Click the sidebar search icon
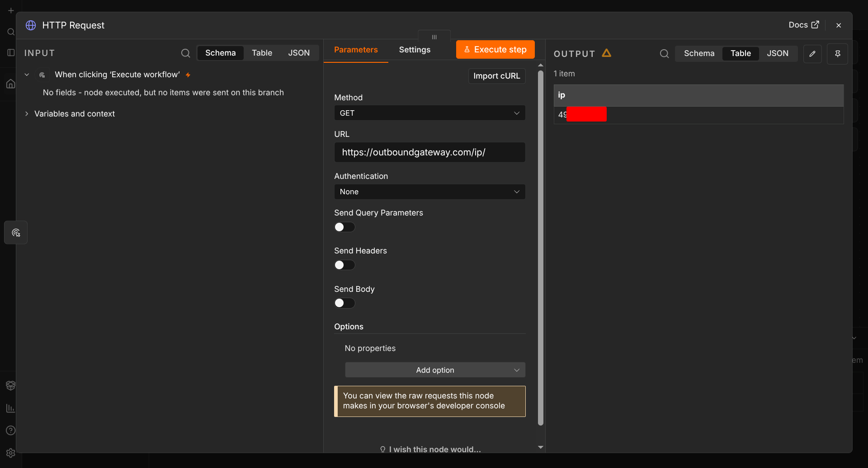Image resolution: width=868 pixels, height=468 pixels. (11, 32)
